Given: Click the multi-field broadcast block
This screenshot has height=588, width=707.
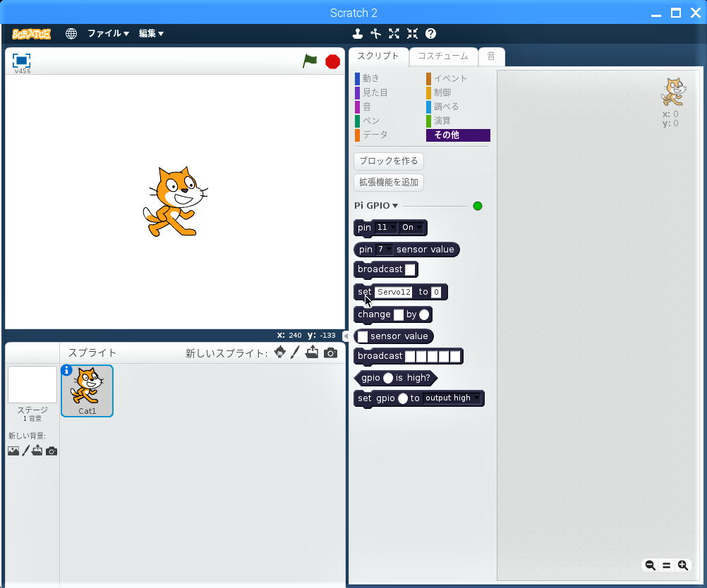Looking at the screenshot, I should [x=408, y=356].
